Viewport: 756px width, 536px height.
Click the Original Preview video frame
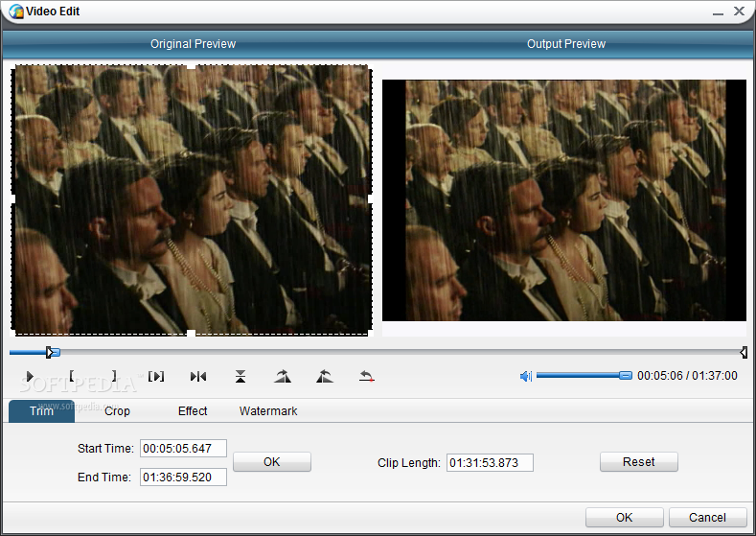(192, 199)
